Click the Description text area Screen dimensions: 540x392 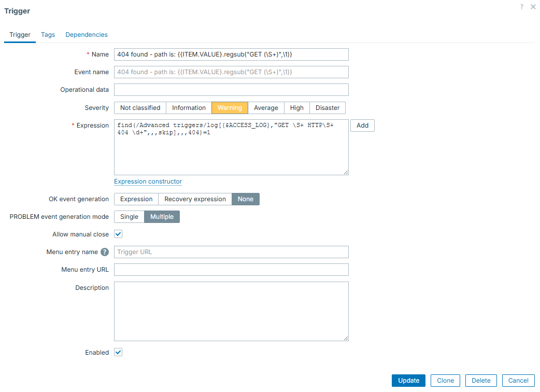click(x=231, y=310)
